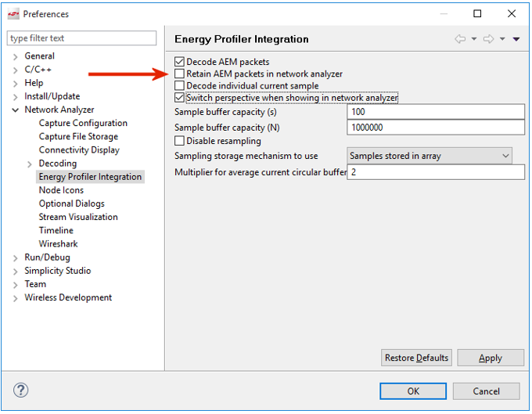This screenshot has height=414, width=532.
Task: Close the Preferences dialog
Action: [x=512, y=13]
